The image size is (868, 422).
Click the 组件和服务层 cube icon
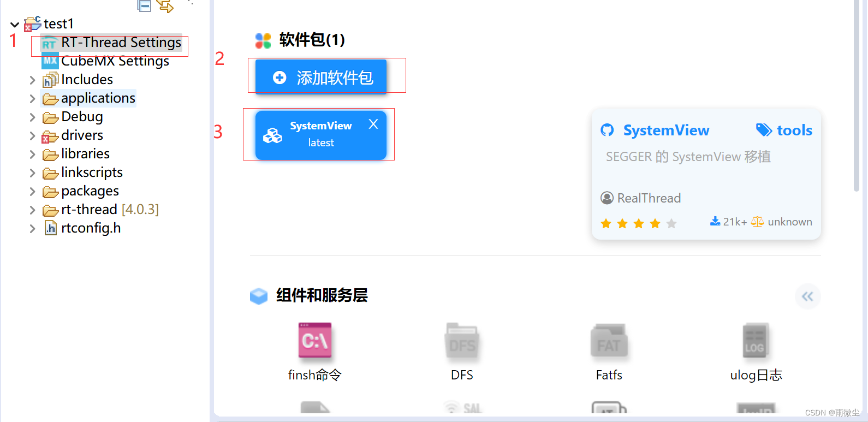click(259, 296)
